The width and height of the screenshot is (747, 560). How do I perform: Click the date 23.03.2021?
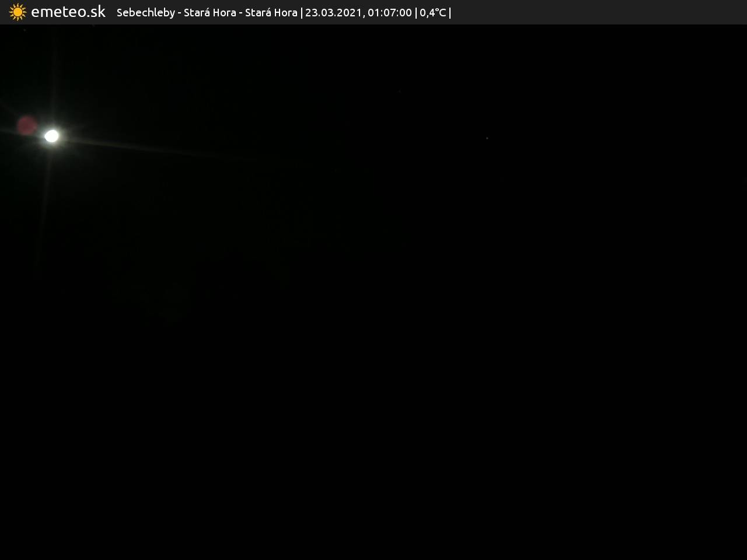coord(333,13)
